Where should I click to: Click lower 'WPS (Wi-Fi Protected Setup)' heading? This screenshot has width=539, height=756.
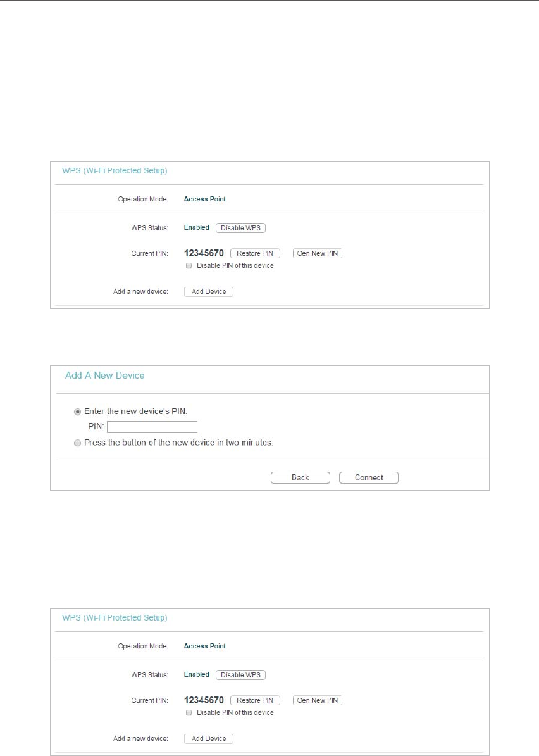(115, 617)
